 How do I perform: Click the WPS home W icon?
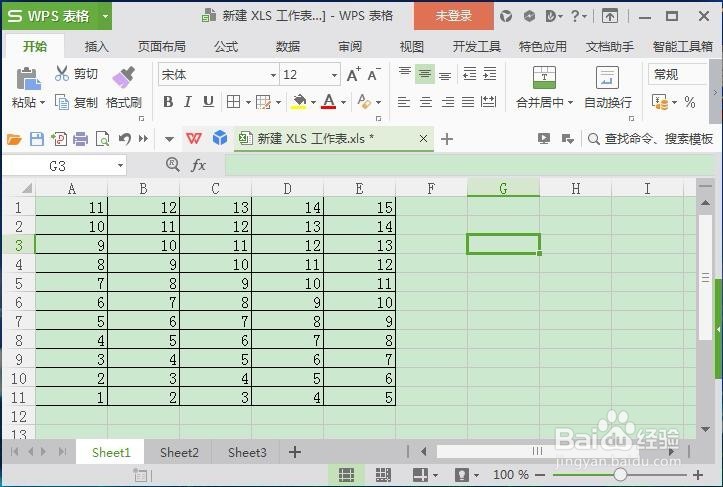point(194,138)
